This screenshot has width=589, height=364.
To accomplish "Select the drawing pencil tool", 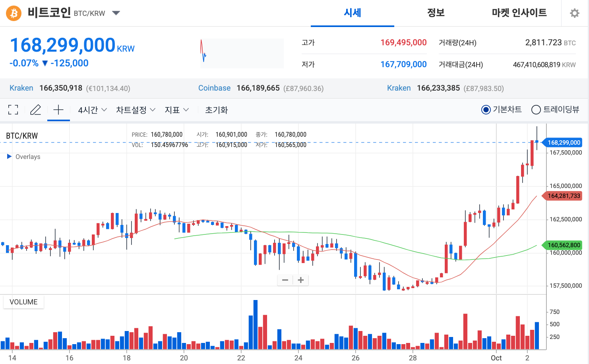I will (35, 110).
